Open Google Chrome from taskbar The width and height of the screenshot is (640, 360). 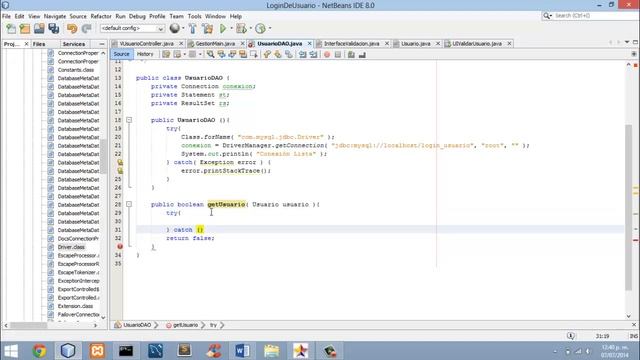pos(39,351)
